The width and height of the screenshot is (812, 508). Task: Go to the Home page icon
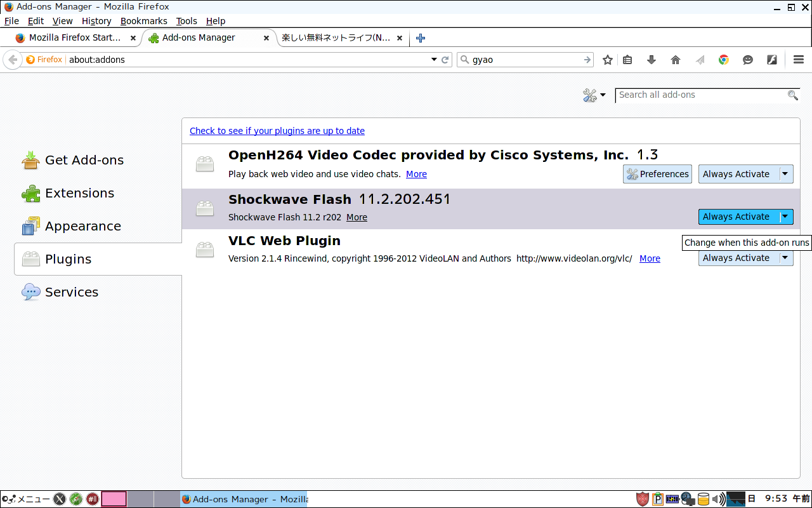click(676, 60)
